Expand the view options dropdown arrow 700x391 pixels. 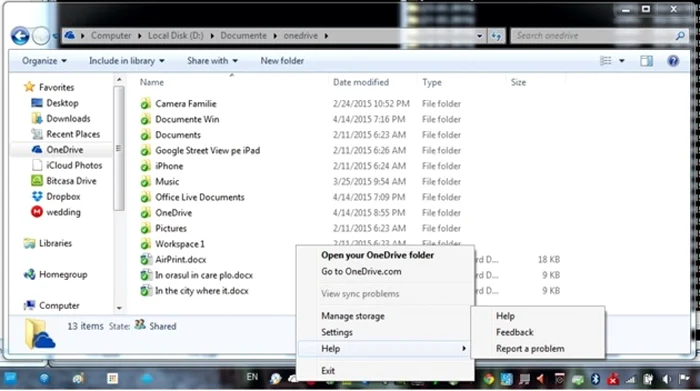tap(621, 61)
